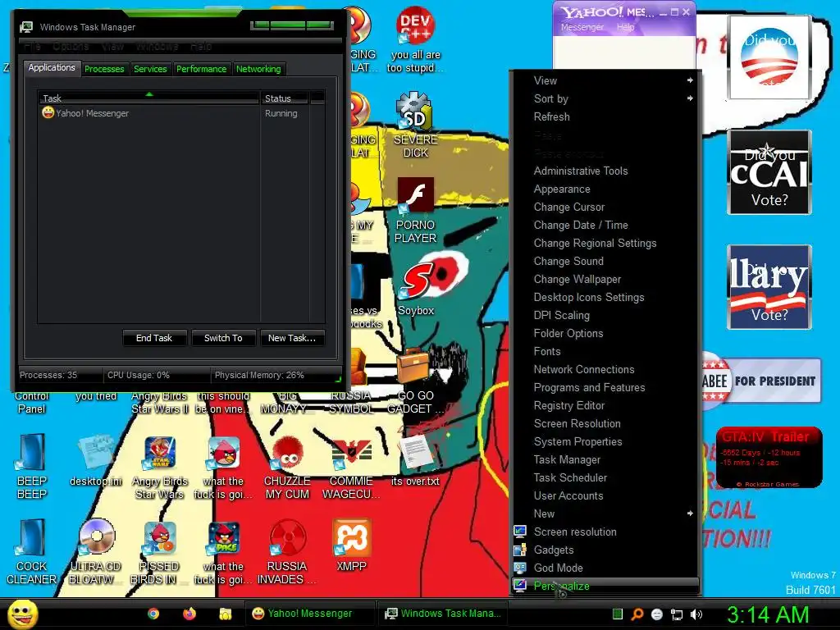This screenshot has width=840, height=630.
Task: Click the magnifier tray icon
Action: pos(637,614)
